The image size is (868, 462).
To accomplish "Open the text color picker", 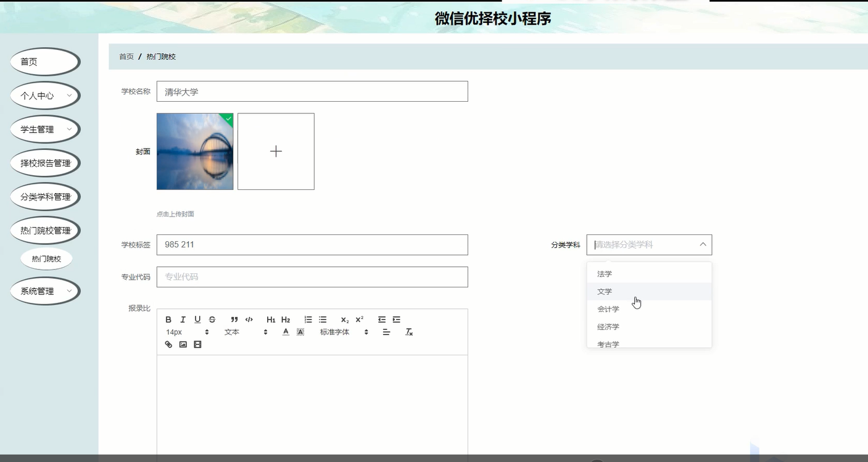I will 286,332.
